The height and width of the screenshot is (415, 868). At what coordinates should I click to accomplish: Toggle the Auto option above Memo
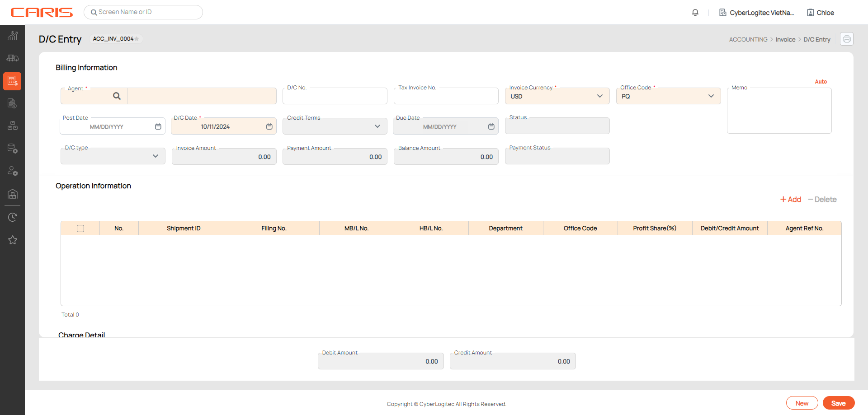(821, 82)
